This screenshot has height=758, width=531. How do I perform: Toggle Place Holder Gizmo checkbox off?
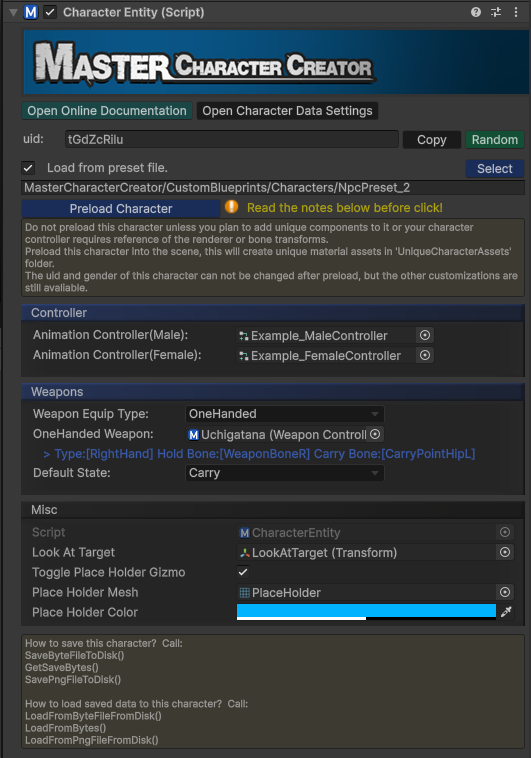pyautogui.click(x=243, y=572)
